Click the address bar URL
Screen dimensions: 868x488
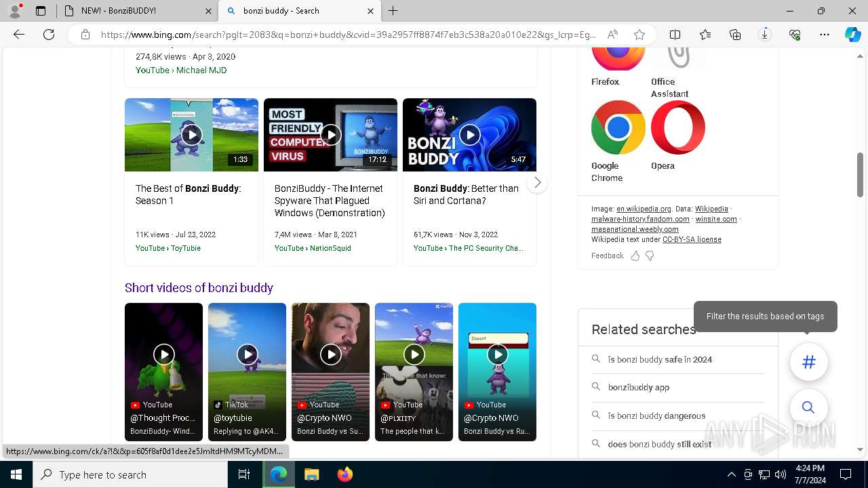tap(349, 35)
